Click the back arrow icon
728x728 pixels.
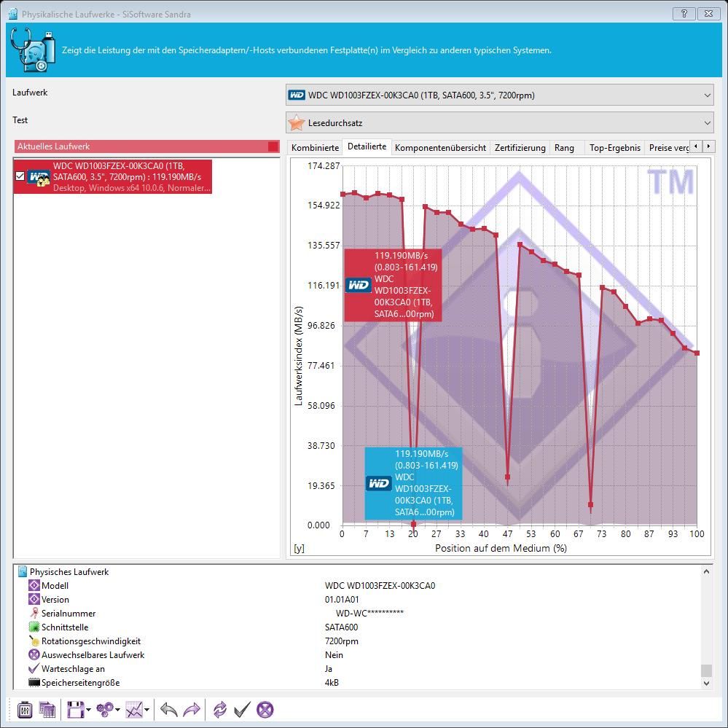[169, 710]
